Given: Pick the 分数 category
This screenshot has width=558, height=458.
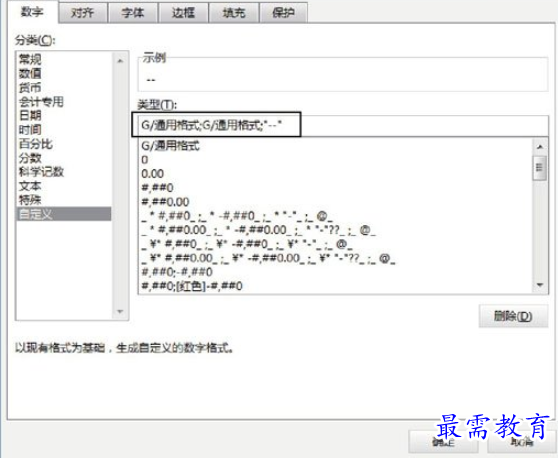Looking at the screenshot, I should [x=64, y=158].
